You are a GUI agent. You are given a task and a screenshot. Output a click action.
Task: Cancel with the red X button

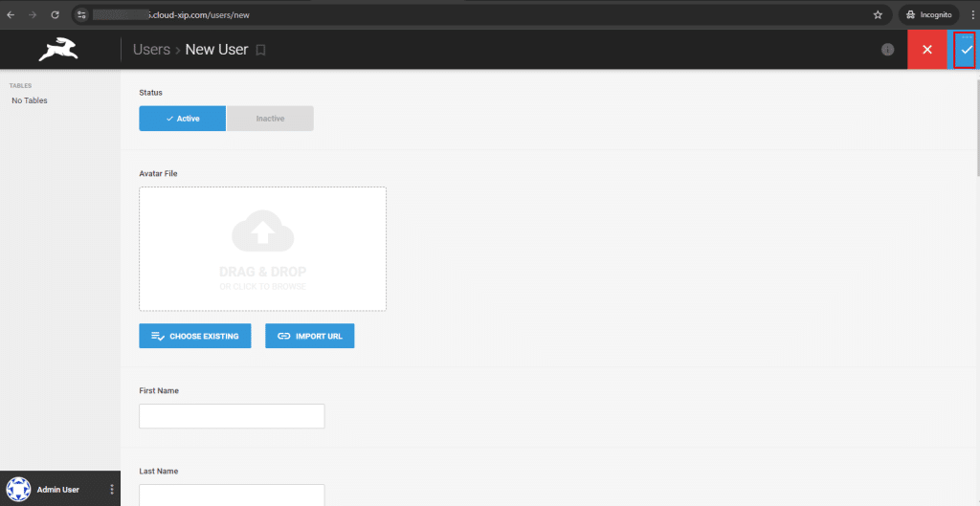pyautogui.click(x=926, y=50)
